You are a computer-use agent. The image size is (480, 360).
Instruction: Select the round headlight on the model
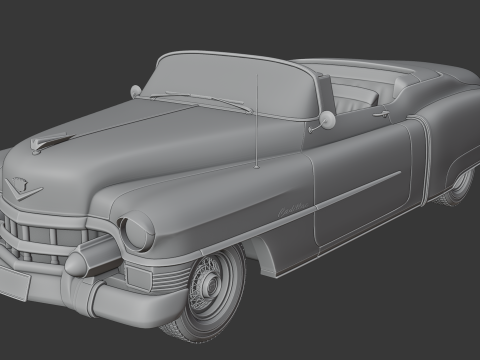coord(137,232)
